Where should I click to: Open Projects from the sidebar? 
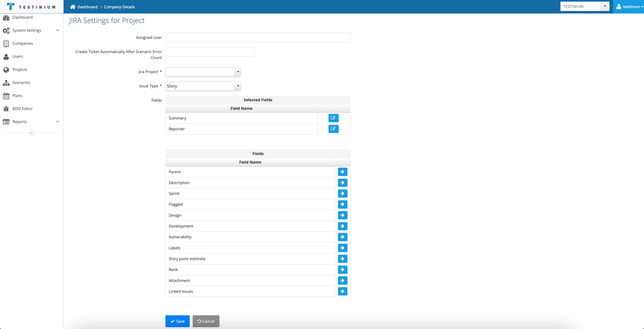(x=20, y=70)
